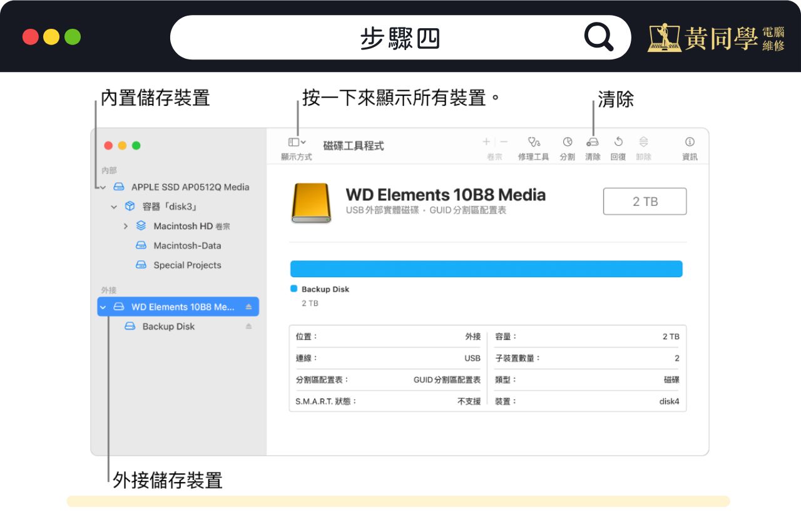The height and width of the screenshot is (532, 801).
Task: Minimize Disk Utility with yellow button
Action: (x=122, y=145)
